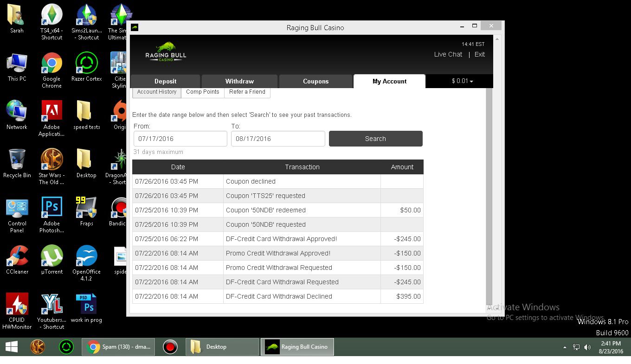
Task: Click the taskbar clock showing 2:41 PM
Action: click(611, 347)
